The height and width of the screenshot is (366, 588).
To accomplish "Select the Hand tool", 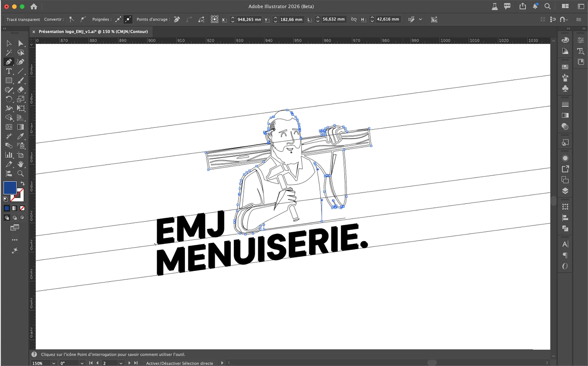I will [x=21, y=164].
